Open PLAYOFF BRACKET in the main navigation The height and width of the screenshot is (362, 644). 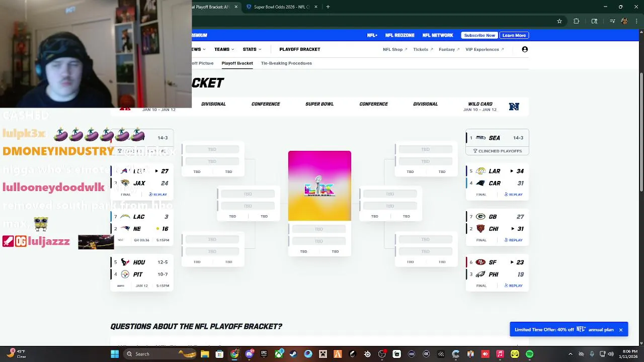point(300,49)
